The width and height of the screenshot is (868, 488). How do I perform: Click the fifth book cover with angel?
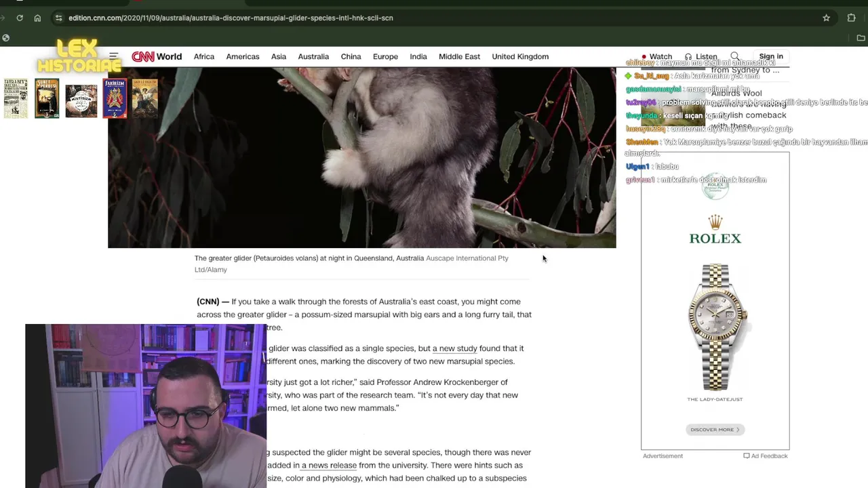[x=145, y=98]
